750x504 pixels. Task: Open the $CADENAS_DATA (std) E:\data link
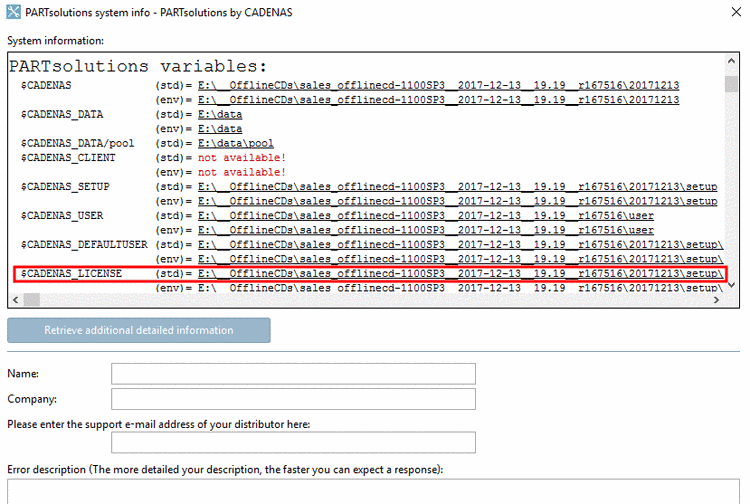click(220, 115)
